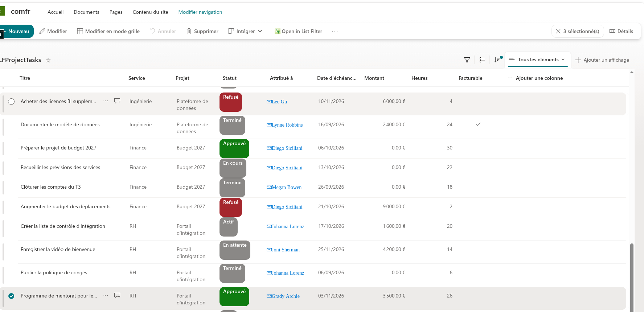Go to the Accueil navigation item
Viewport: 644px width, 312px height.
(56, 12)
